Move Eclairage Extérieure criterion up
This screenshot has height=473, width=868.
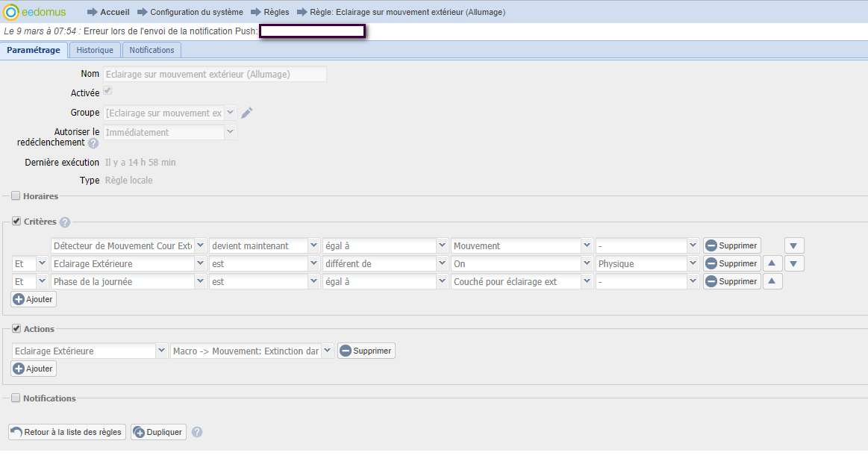pyautogui.click(x=772, y=263)
